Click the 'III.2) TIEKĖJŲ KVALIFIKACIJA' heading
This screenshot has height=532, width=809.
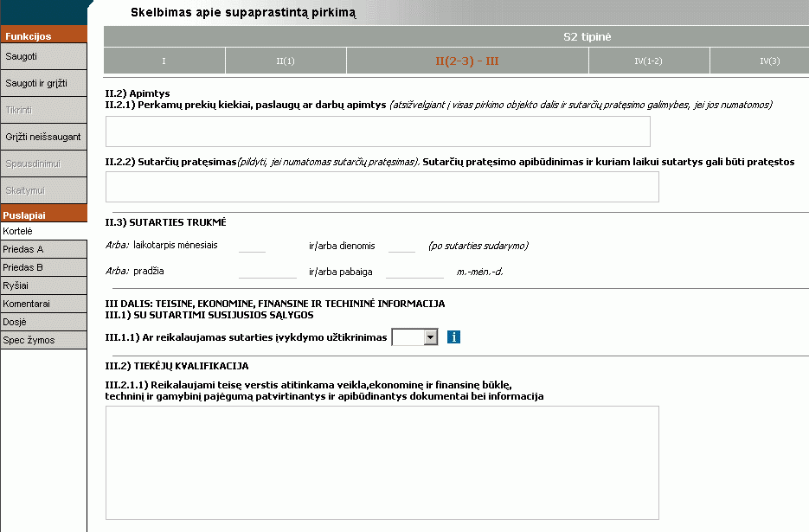pyautogui.click(x=177, y=366)
